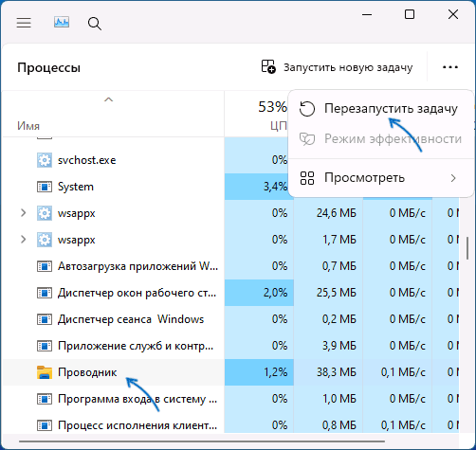Open the search icon in title bar

(x=95, y=24)
